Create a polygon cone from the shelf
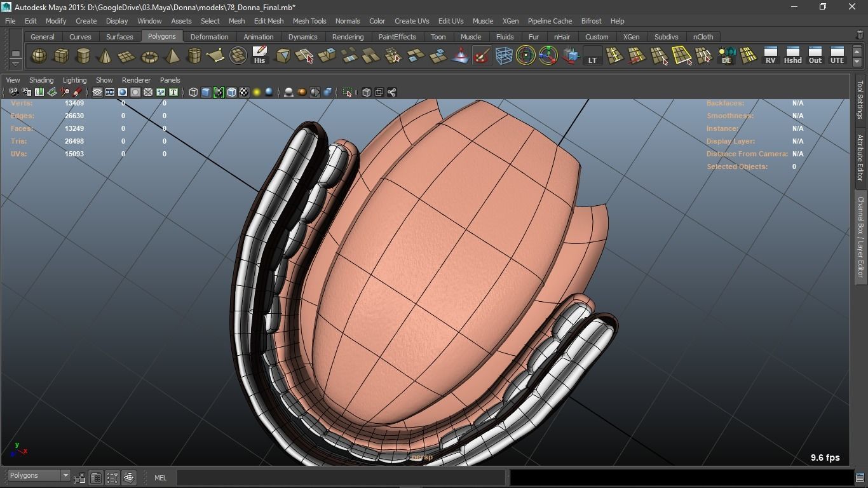The image size is (868, 488). click(x=105, y=56)
